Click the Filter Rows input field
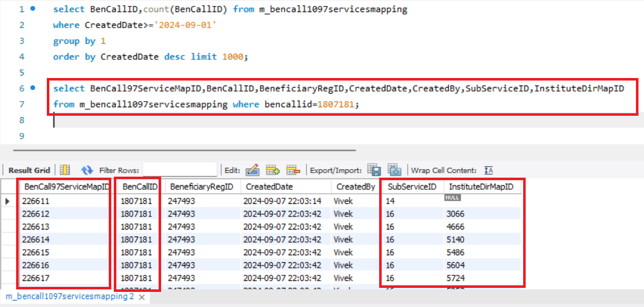The image size is (644, 307). tap(180, 170)
